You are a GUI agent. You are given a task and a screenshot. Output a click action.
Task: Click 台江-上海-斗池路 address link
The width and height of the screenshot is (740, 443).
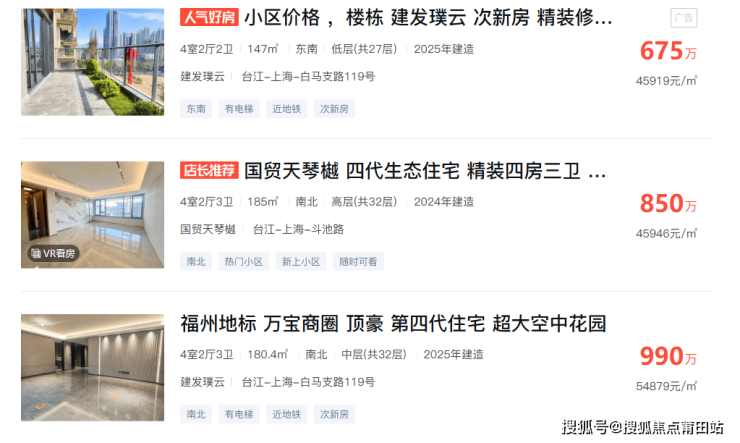[x=298, y=229]
